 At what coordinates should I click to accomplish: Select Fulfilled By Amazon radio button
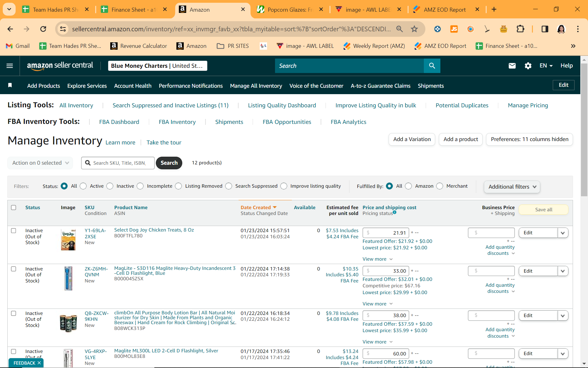408,186
